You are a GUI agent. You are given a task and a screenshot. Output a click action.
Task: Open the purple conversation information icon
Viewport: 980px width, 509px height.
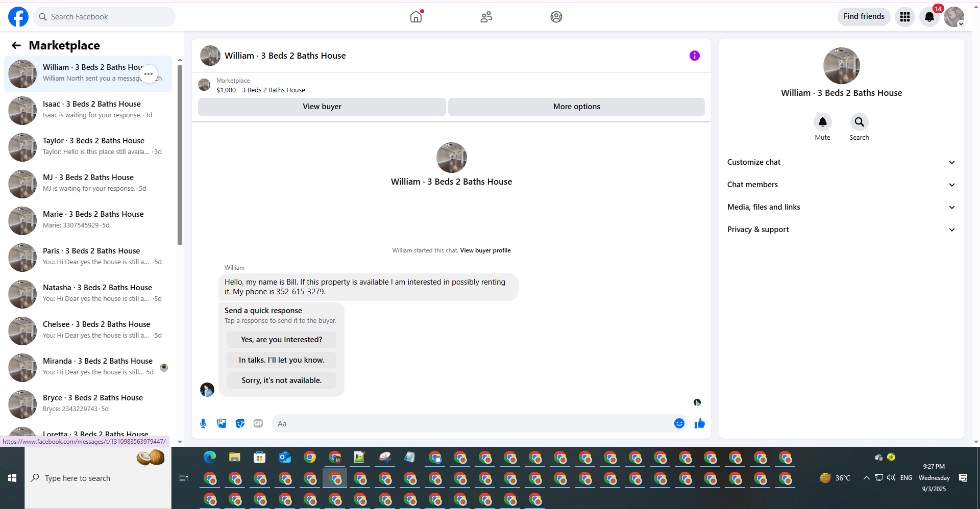695,56
